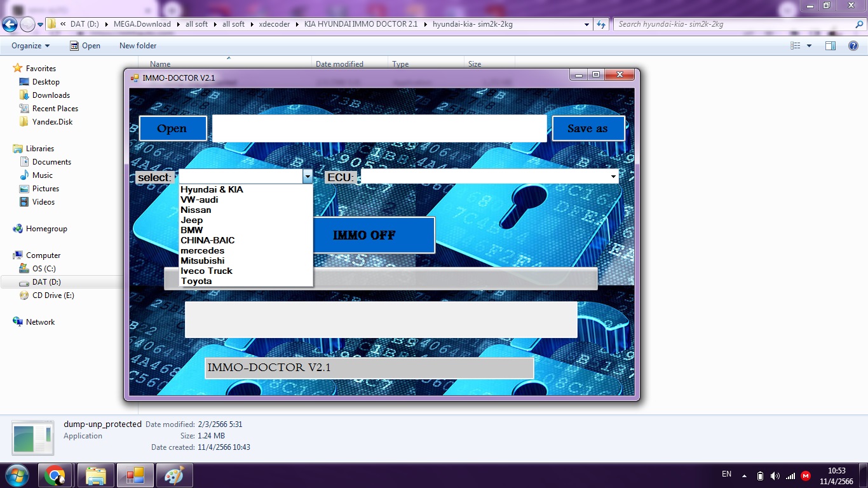Screen dimensions: 868x488
Task: Toggle the preview pane icon
Action: tap(831, 46)
